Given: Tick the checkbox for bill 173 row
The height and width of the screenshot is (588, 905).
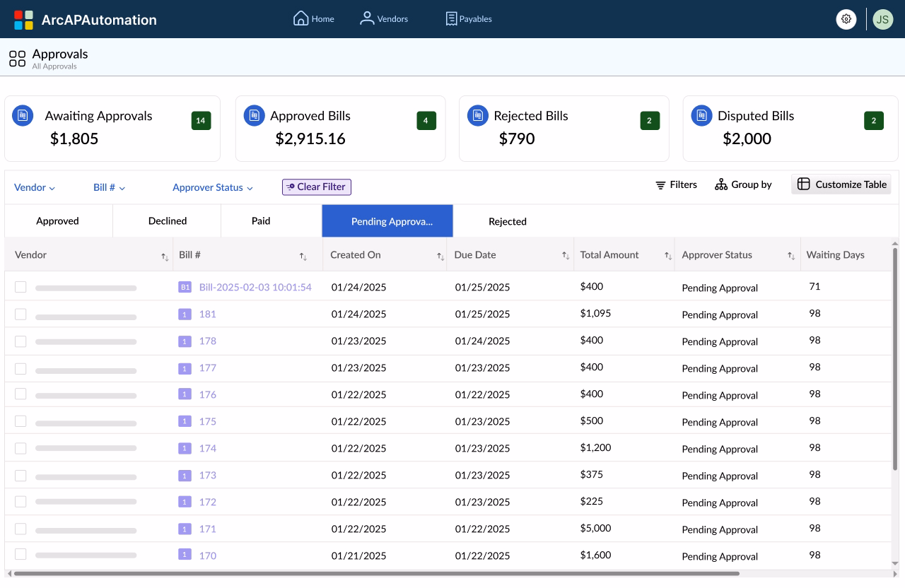Looking at the screenshot, I should (21, 475).
